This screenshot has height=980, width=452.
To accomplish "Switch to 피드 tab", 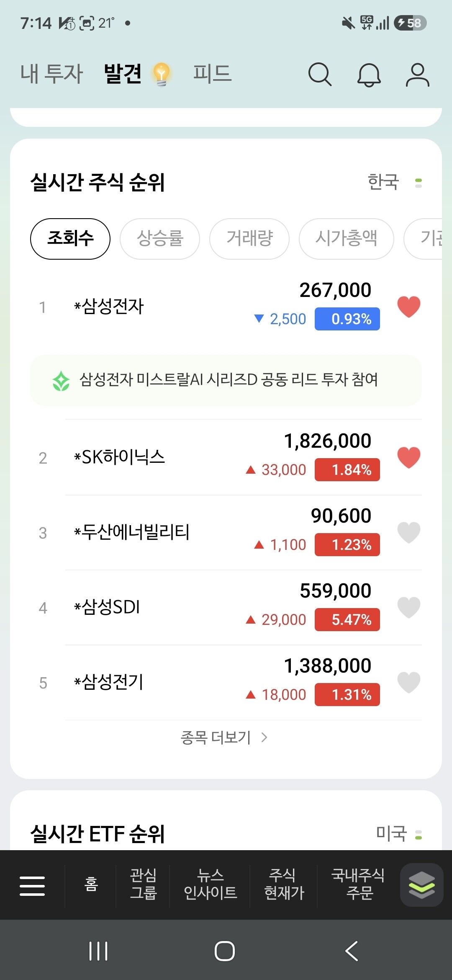I will 213,74.
